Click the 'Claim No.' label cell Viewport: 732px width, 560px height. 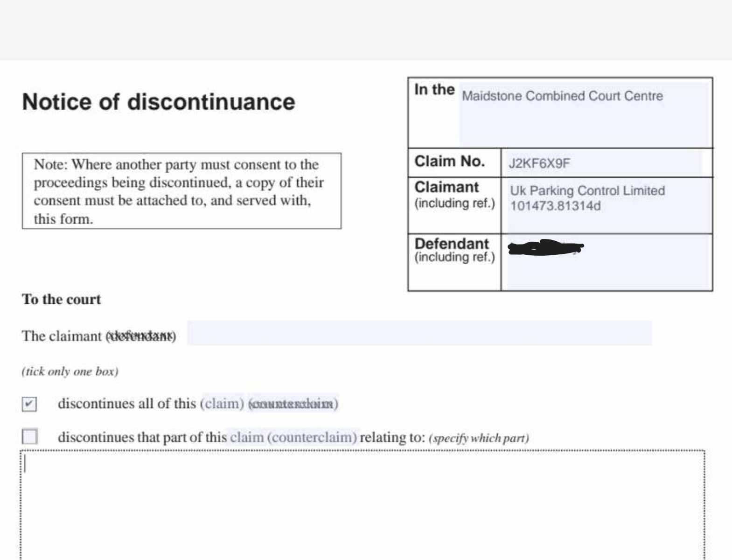(454, 162)
